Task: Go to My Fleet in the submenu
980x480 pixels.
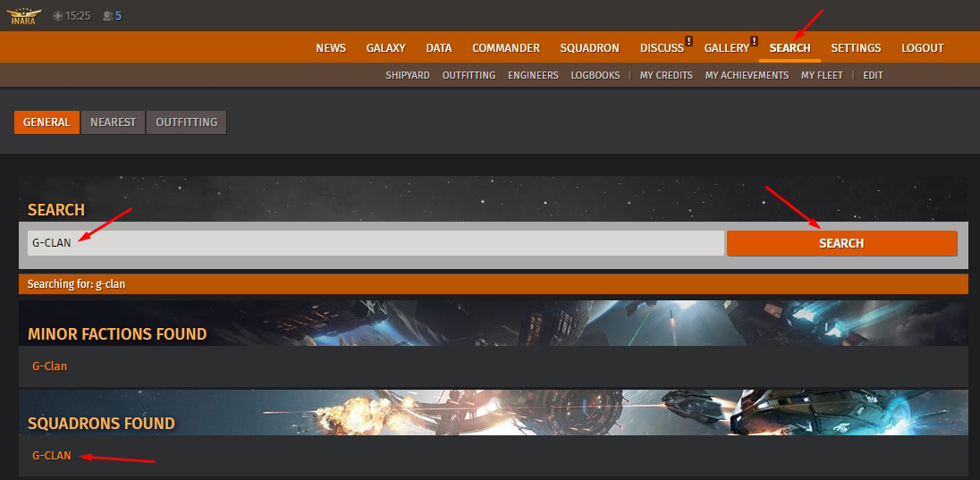Action: (822, 76)
